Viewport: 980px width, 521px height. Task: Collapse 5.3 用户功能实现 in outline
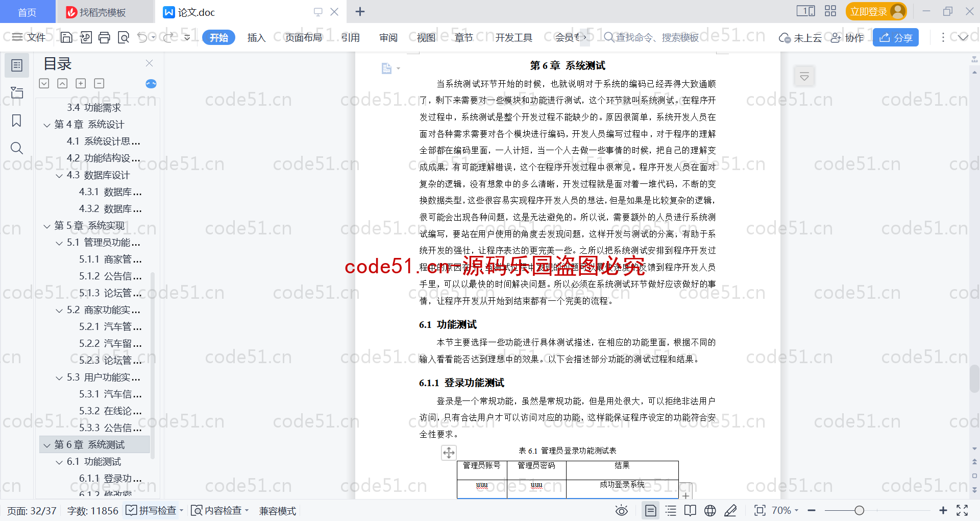point(59,377)
